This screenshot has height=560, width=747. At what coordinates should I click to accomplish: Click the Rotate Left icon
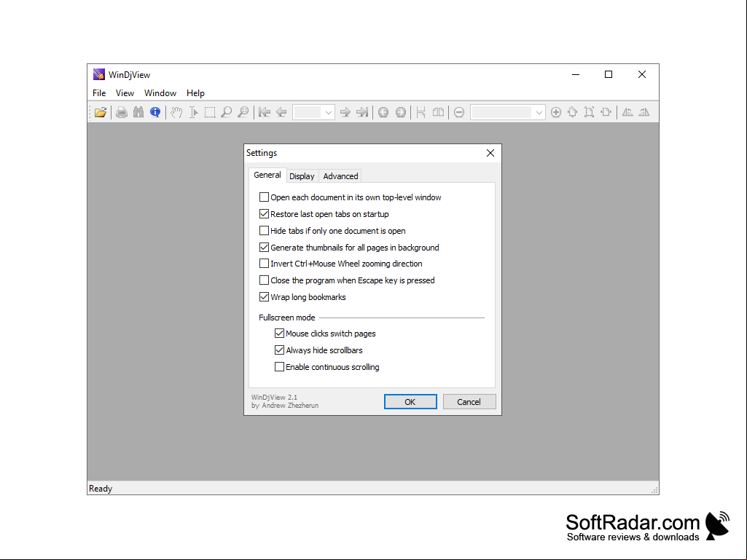pyautogui.click(x=627, y=112)
